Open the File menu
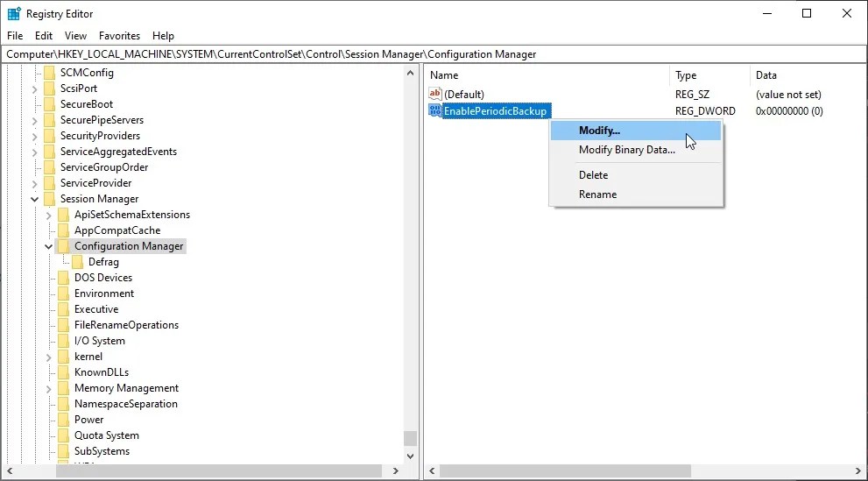Viewport: 868px width, 481px height. pos(15,35)
